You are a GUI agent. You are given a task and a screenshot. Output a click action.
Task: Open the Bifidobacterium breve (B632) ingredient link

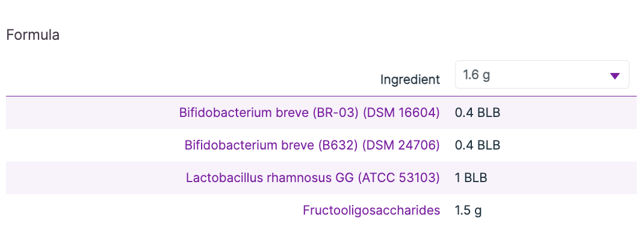click(312, 145)
